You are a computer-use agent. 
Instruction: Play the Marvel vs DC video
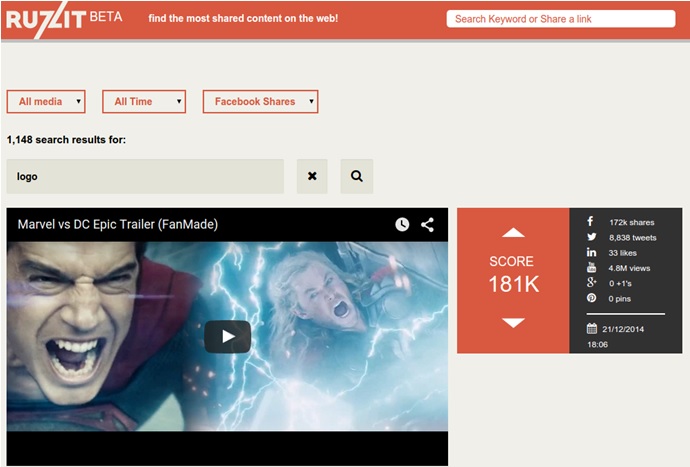coord(227,337)
